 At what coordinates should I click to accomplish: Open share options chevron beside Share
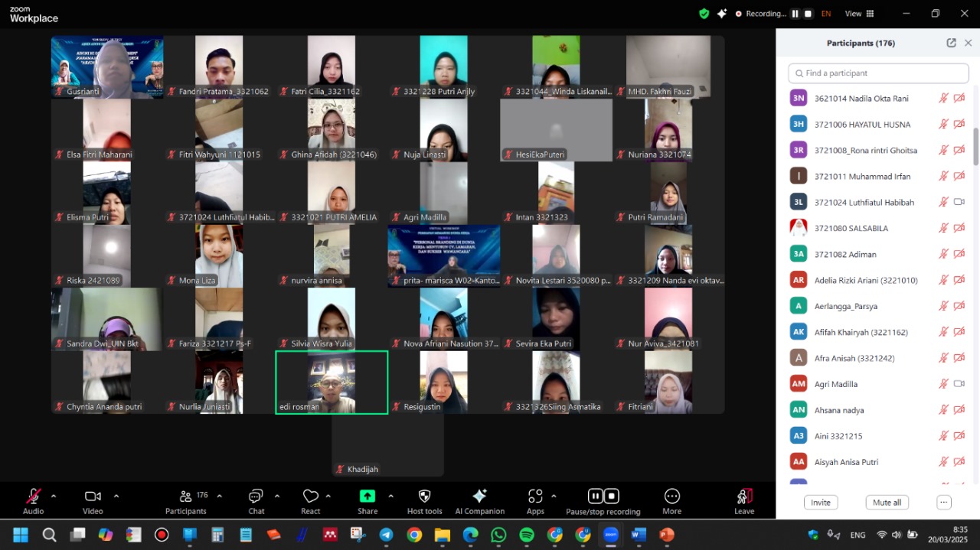click(390, 496)
